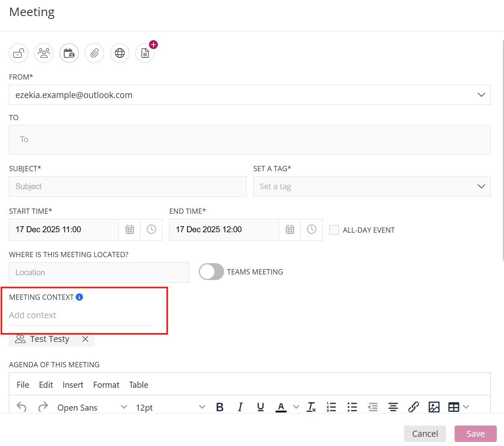Insert bullet list

click(x=352, y=407)
